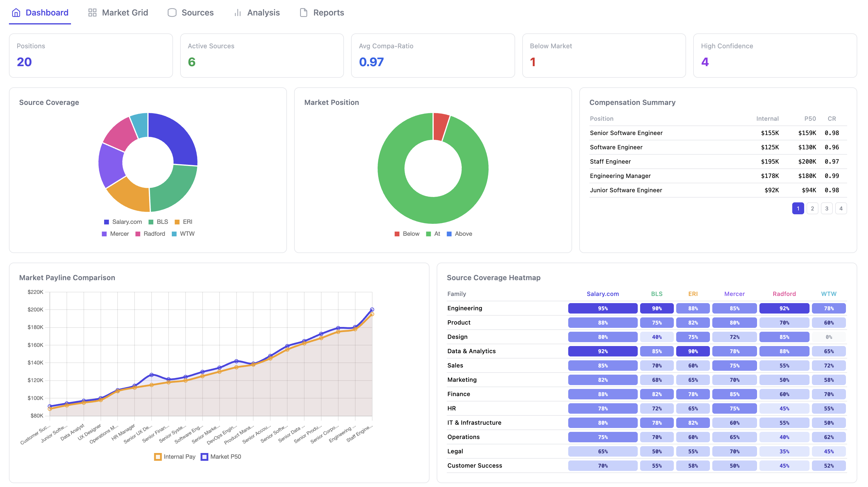Go to page 2 of Compensation Summary

(813, 208)
